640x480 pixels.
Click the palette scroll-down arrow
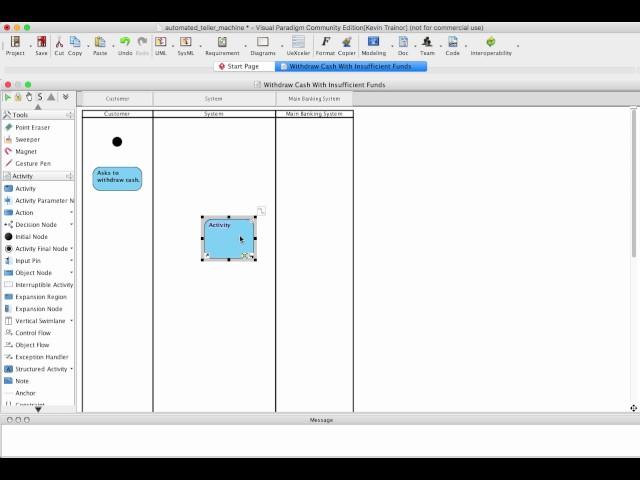pos(38,409)
